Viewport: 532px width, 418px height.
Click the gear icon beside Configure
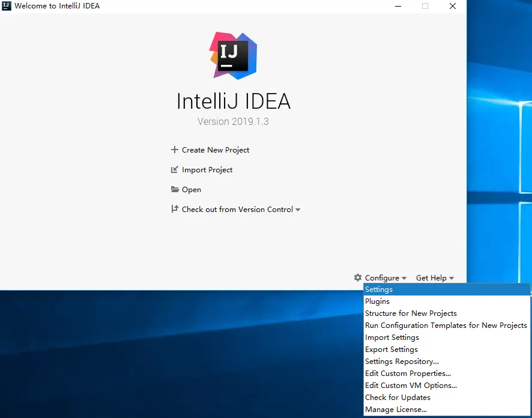(x=358, y=277)
